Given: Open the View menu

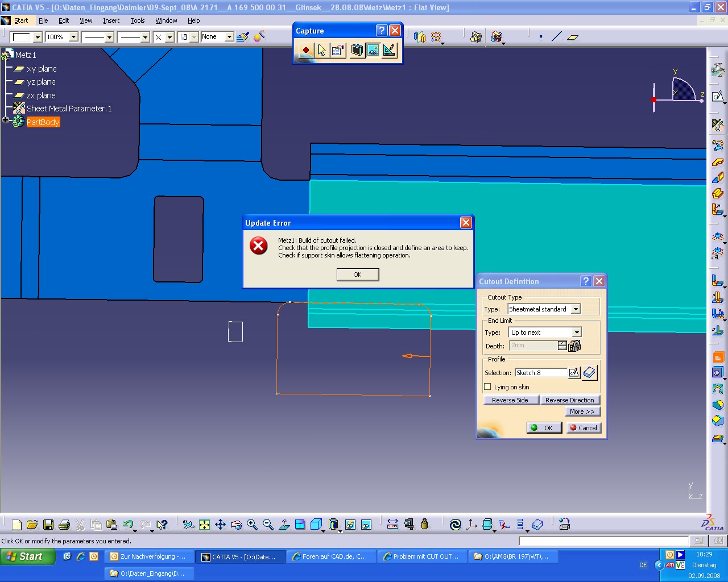Looking at the screenshot, I should pyautogui.click(x=86, y=20).
